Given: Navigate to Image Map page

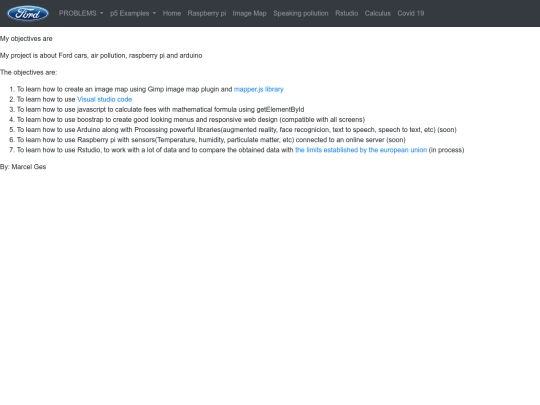Looking at the screenshot, I should [x=249, y=13].
